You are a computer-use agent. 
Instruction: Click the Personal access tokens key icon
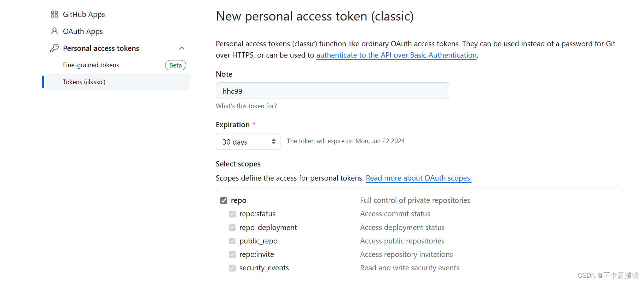click(x=54, y=48)
